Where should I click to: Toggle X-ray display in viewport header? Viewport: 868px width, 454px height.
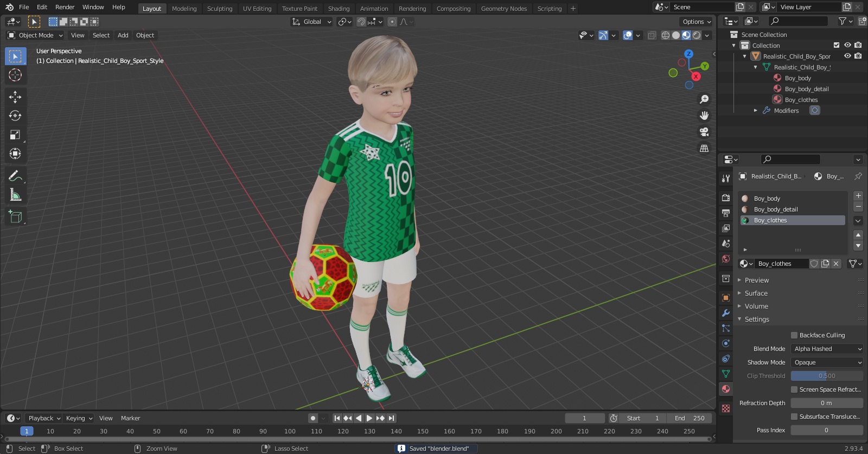point(652,35)
